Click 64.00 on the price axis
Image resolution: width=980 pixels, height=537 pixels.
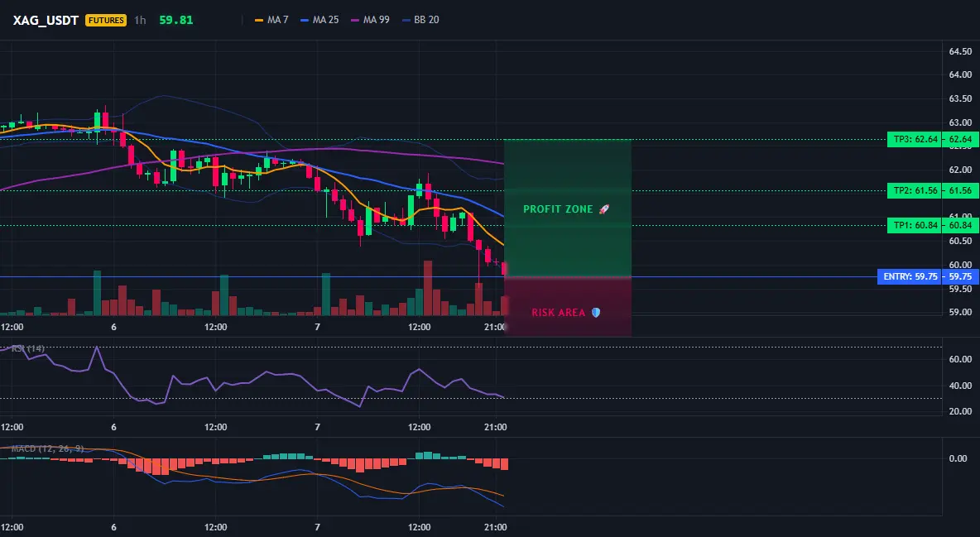[x=961, y=75]
